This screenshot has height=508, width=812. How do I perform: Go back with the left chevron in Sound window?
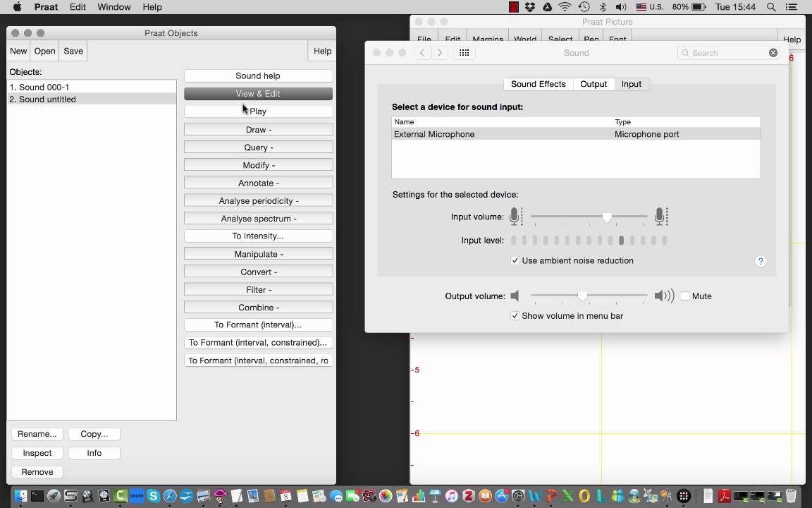(x=423, y=53)
